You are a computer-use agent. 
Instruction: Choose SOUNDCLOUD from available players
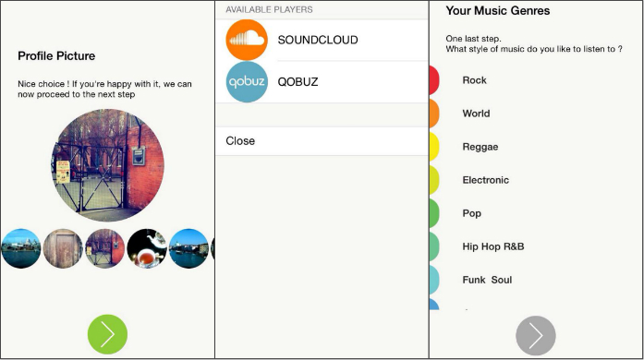322,40
